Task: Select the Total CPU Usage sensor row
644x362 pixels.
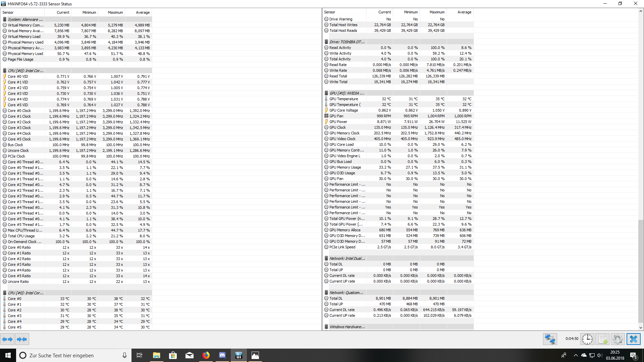Action: coord(21,236)
